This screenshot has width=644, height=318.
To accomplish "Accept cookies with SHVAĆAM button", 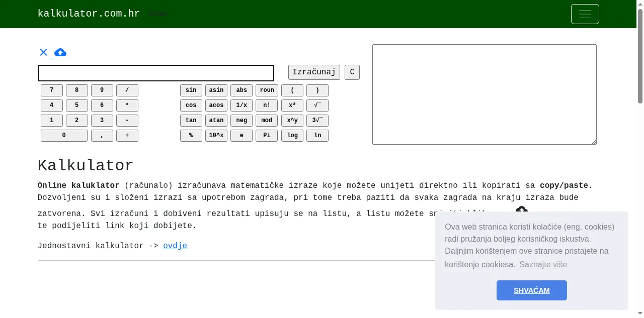I will 532,290.
